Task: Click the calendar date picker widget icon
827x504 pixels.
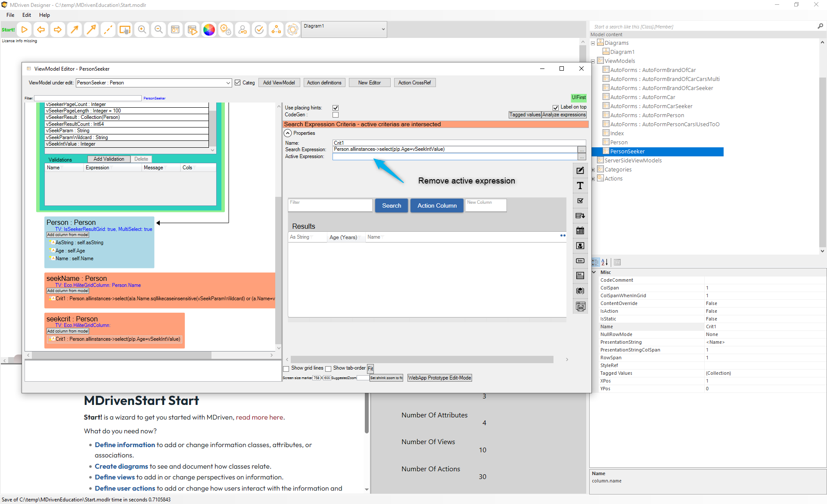Action: click(580, 231)
